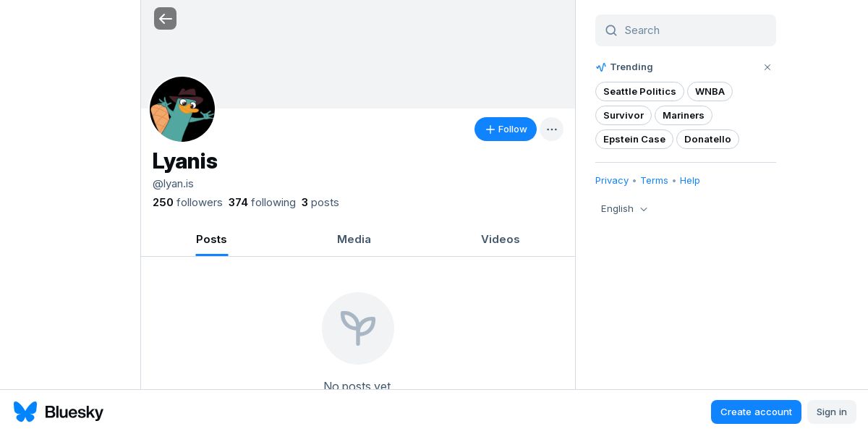Switch to the Media tab

[x=354, y=239]
